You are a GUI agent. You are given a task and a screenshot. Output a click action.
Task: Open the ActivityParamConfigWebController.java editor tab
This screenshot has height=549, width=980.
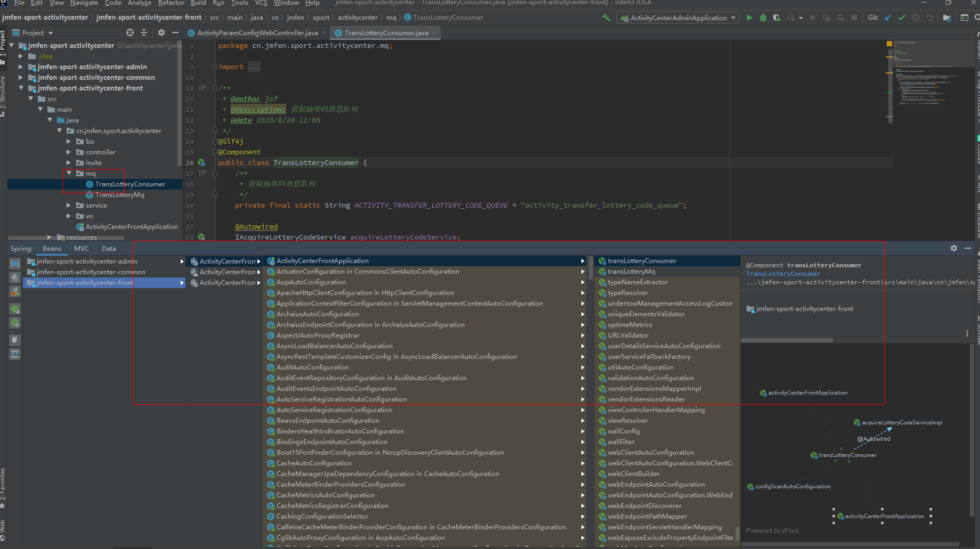257,33
